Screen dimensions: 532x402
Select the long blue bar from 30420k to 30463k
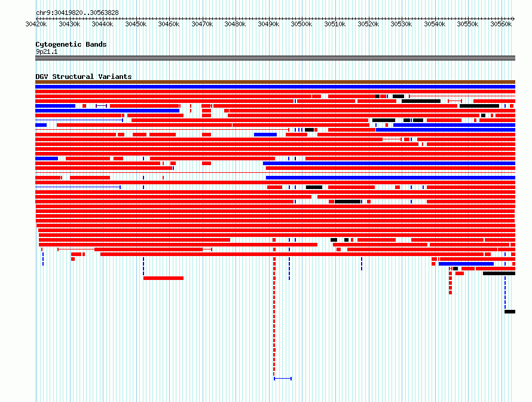tap(107, 111)
